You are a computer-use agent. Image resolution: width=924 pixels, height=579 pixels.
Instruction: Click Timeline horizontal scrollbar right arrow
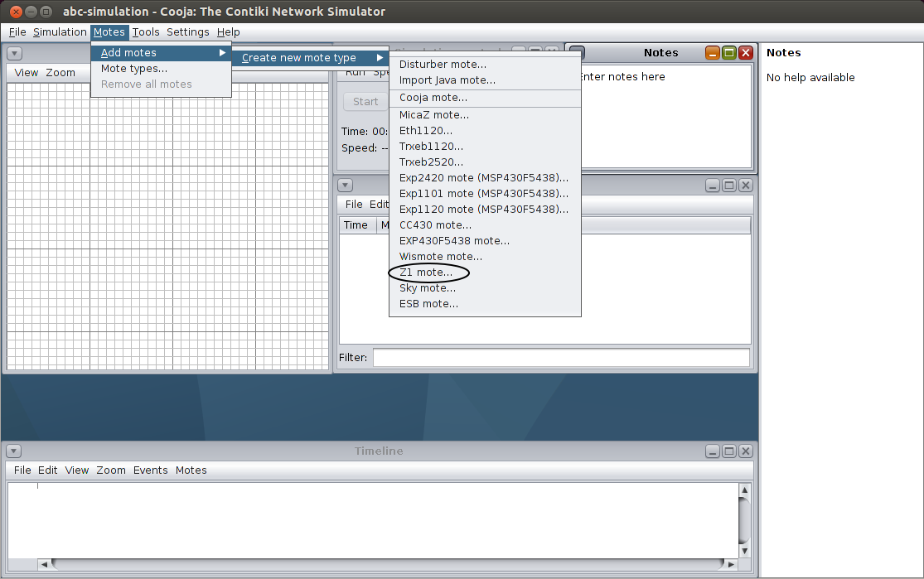click(731, 564)
